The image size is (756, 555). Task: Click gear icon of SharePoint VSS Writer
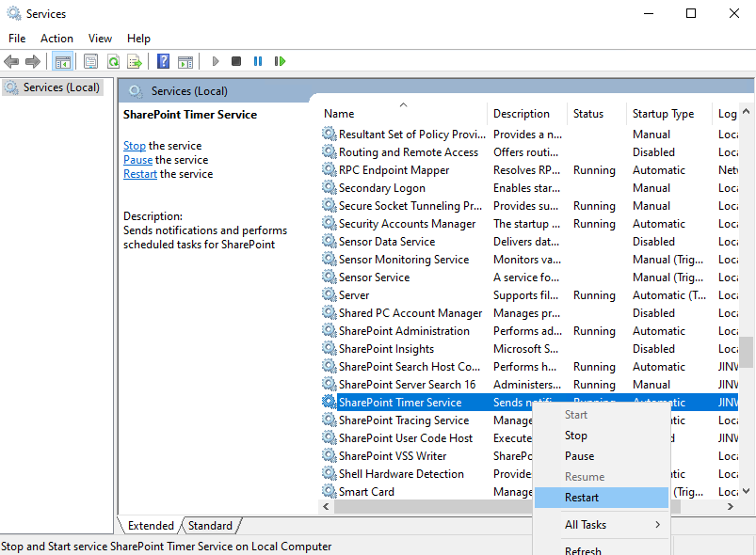[330, 455]
